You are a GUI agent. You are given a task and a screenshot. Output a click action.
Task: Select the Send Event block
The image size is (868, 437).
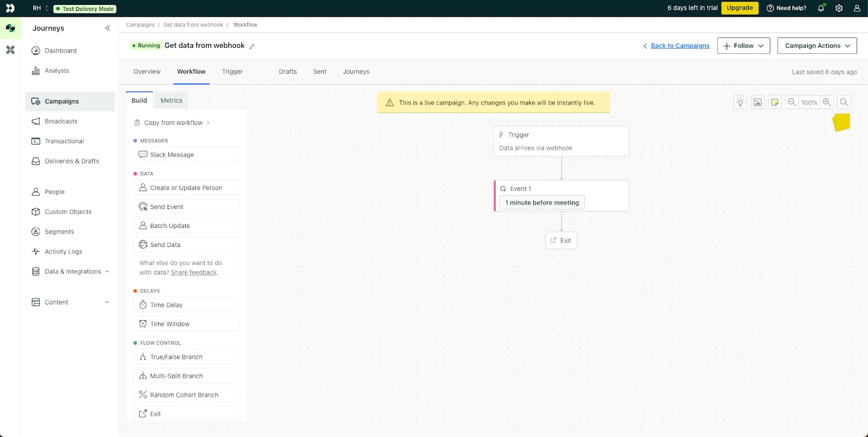187,207
